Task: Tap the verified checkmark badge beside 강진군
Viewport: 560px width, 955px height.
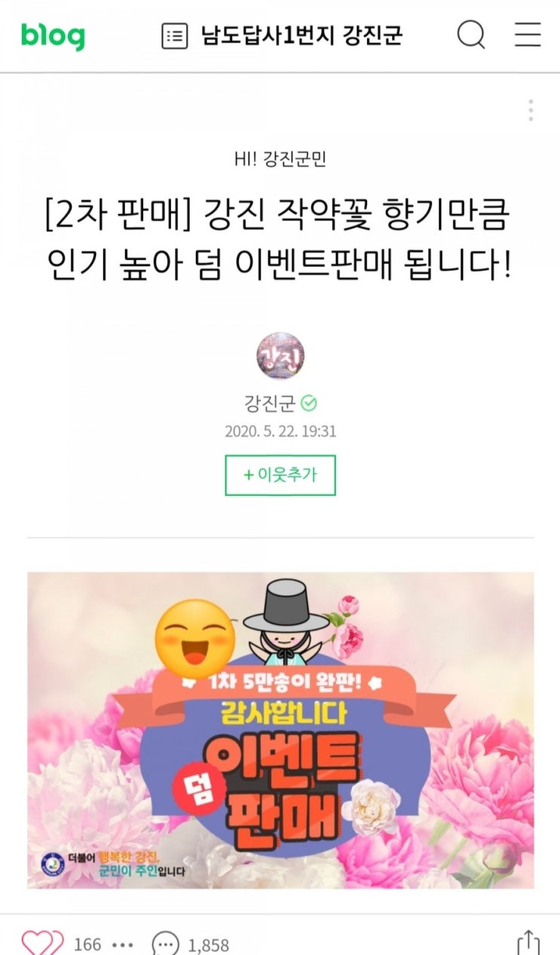Action: click(309, 404)
